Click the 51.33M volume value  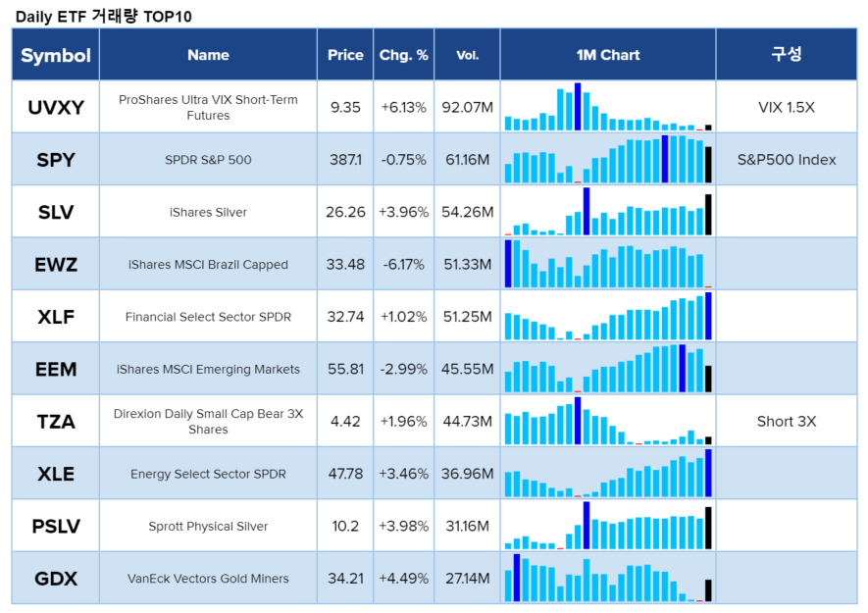coord(467,264)
